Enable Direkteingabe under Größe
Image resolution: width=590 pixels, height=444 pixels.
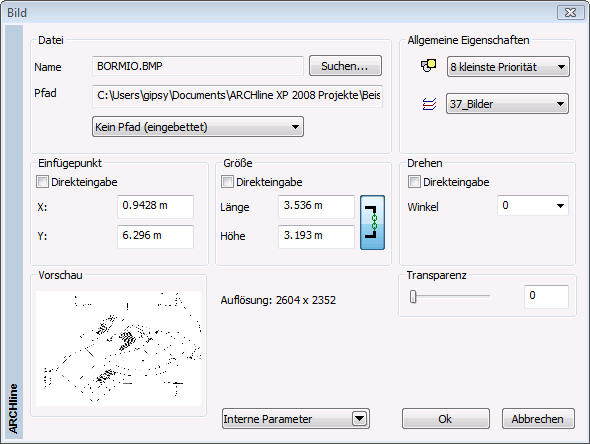[227, 182]
